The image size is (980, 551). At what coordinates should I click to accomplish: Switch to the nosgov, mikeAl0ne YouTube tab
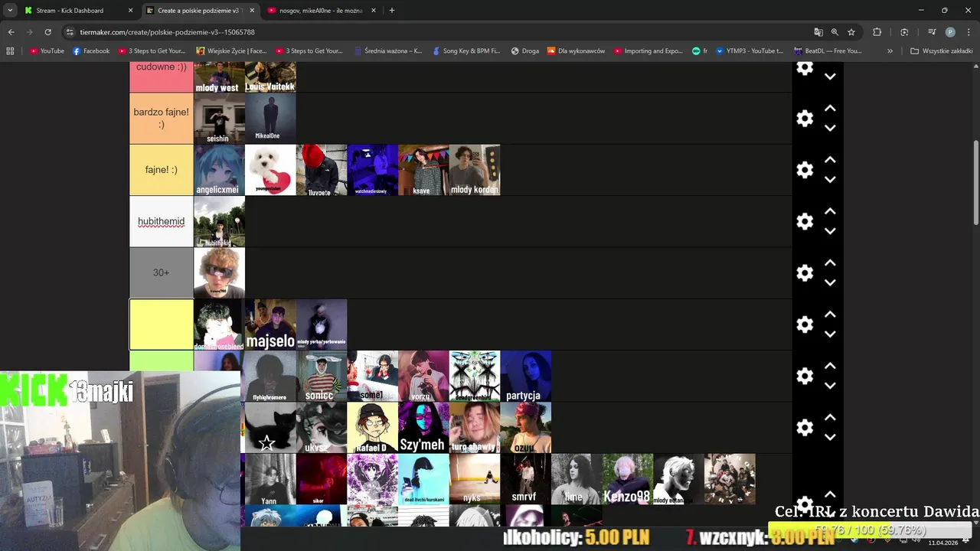pos(322,11)
